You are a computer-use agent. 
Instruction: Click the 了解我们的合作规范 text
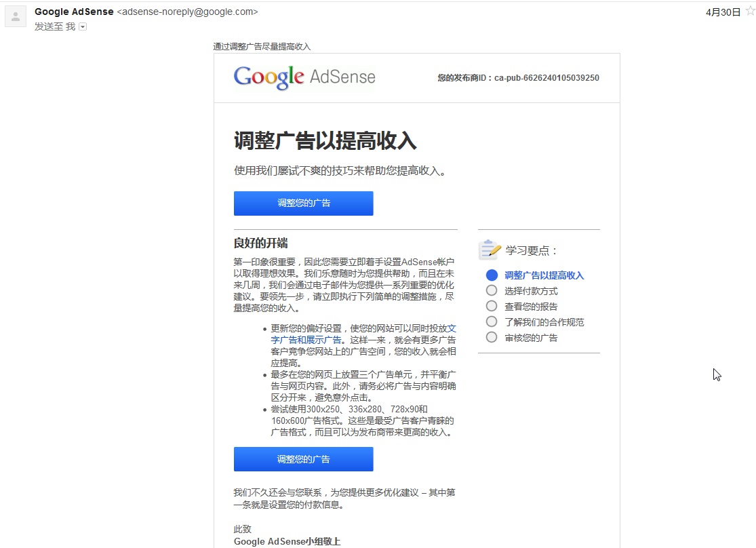point(544,322)
